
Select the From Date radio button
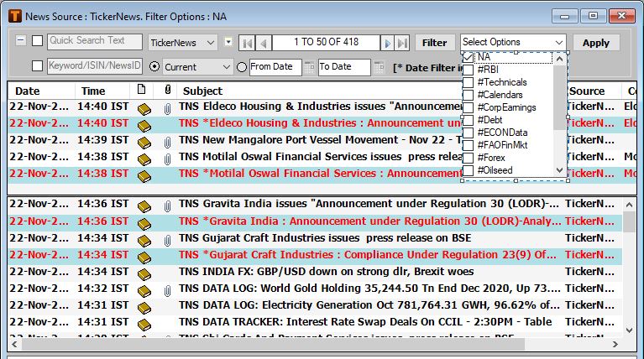242,67
